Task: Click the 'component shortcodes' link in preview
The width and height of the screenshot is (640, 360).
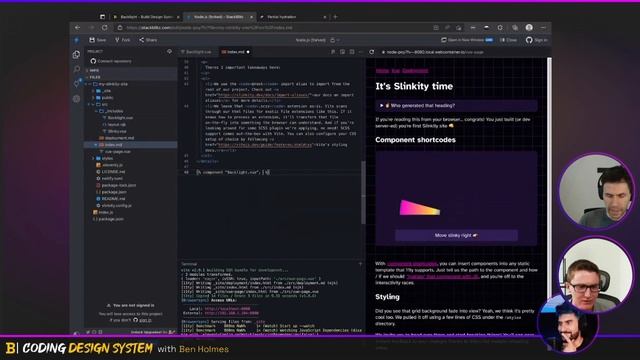Action: [412, 264]
